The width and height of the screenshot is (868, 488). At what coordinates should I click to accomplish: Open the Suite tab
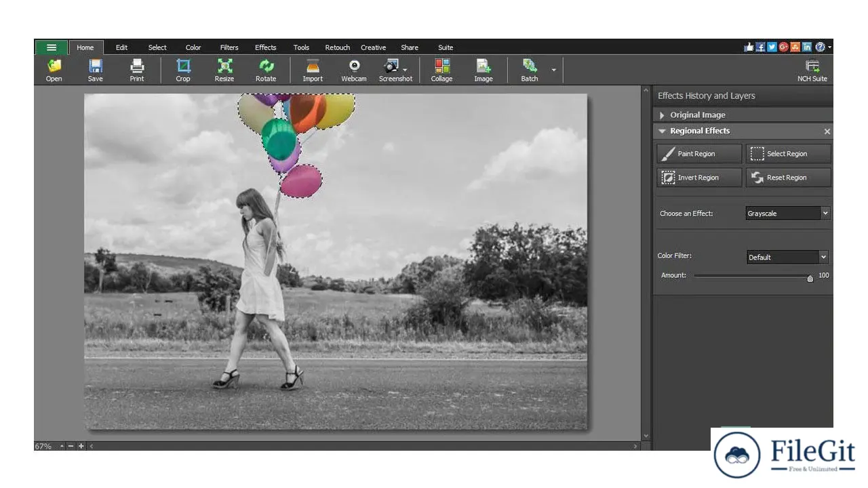(446, 47)
